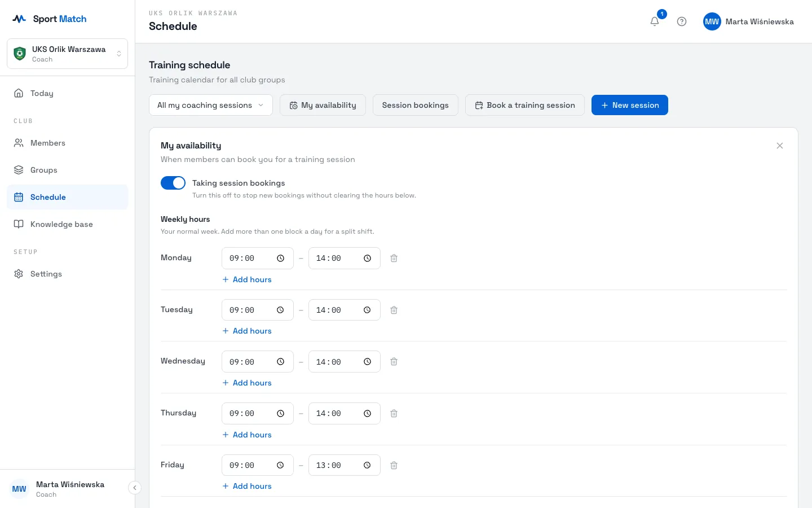Open time picker clock for Monday start
Viewport: 812px width, 508px height.
(280, 258)
